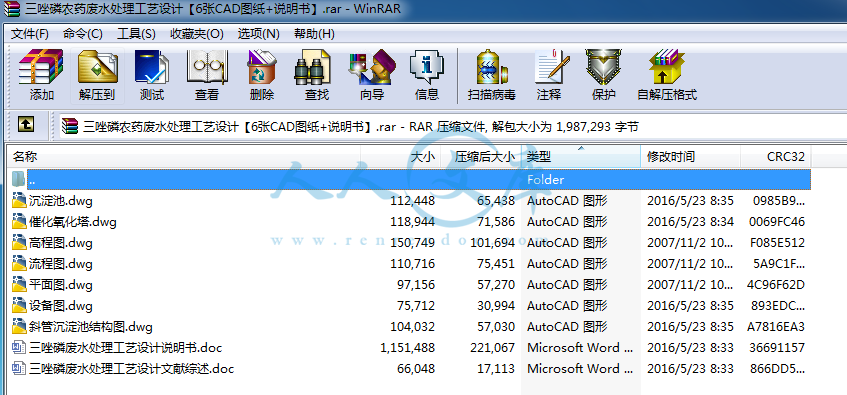The width and height of the screenshot is (847, 395).
Task: Click the 添加 (Add) toolbar icon
Action: (x=42, y=75)
